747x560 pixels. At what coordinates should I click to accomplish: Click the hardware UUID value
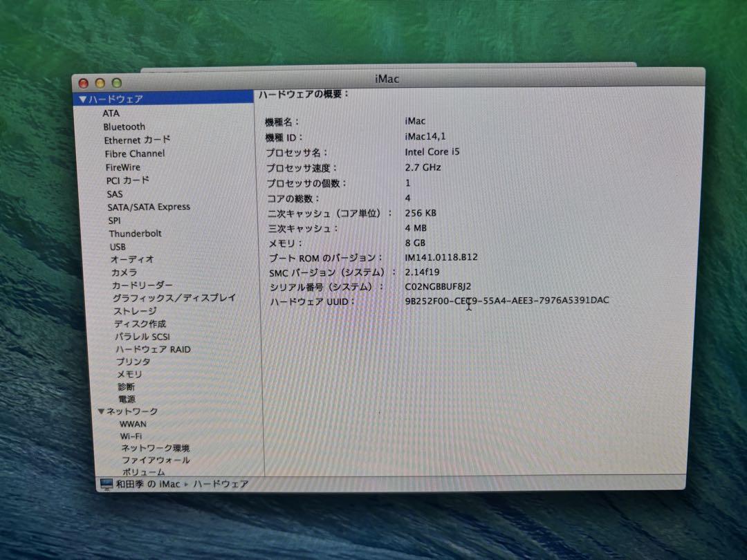coord(507,301)
